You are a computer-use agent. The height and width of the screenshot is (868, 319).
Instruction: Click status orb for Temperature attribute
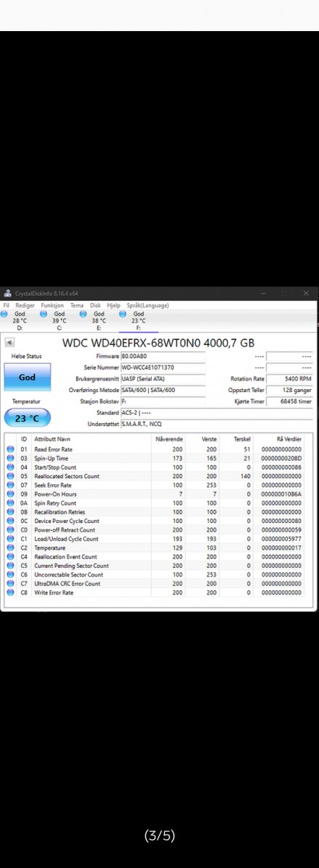click(11, 548)
